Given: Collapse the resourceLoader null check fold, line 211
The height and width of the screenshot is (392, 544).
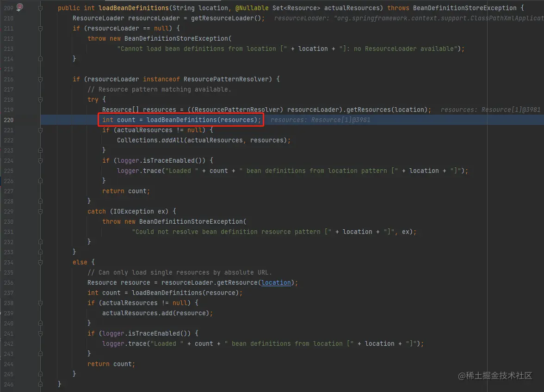Looking at the screenshot, I should (x=40, y=28).
